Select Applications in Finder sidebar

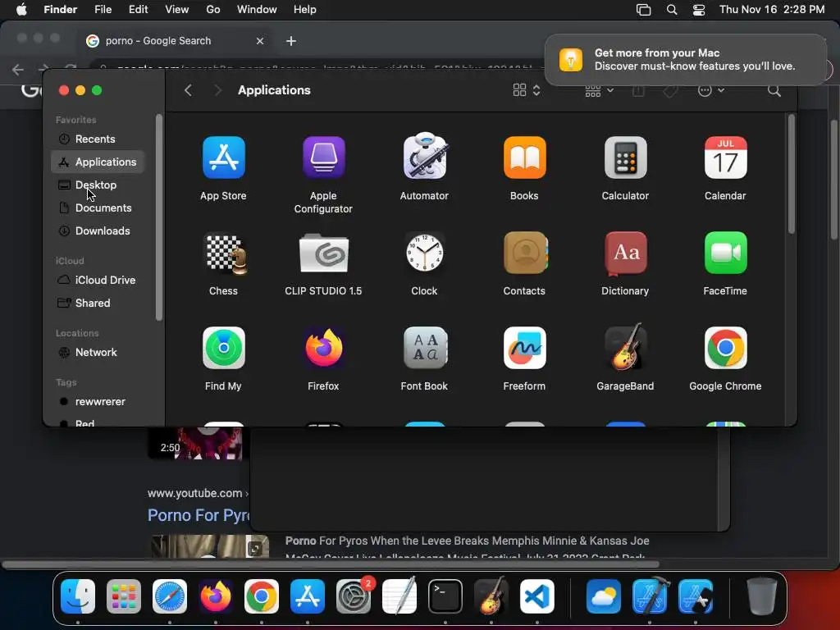tap(98, 162)
